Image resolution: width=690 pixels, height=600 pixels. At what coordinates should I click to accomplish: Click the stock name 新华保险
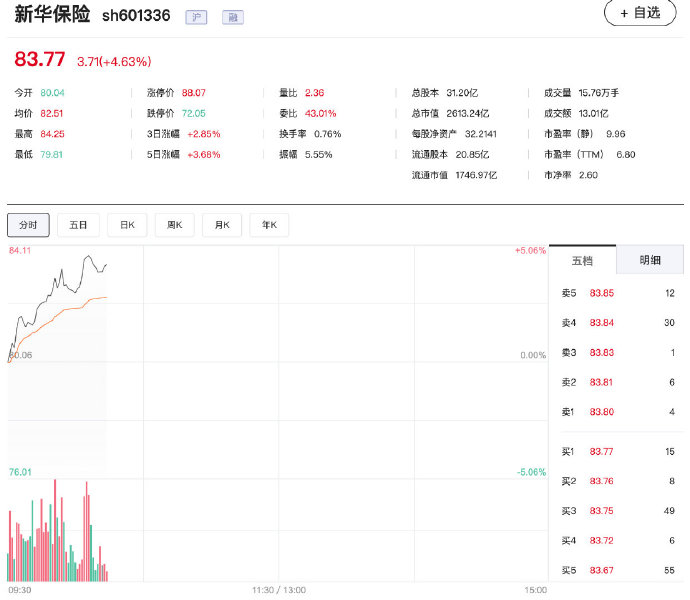click(52, 15)
